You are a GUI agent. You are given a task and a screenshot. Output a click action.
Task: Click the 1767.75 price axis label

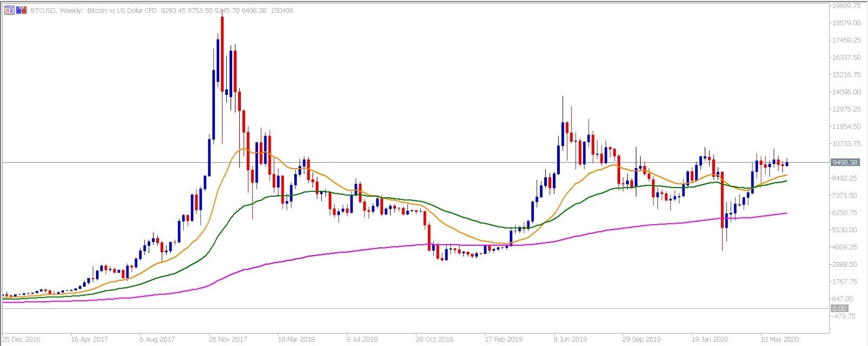coord(846,282)
